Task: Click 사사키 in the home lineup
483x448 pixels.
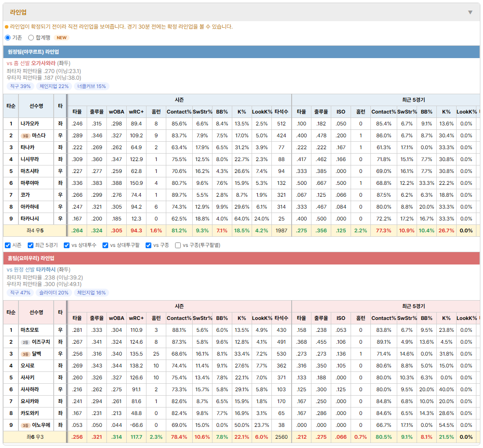Action: tap(28, 378)
